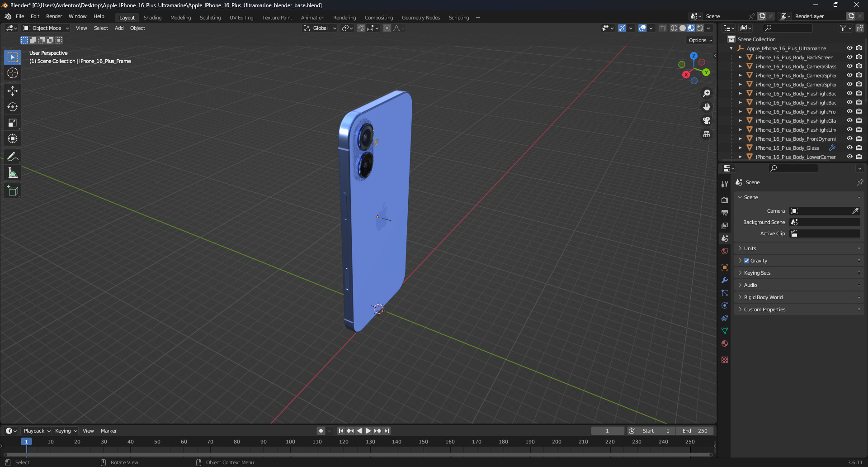Jump to the first frame
868x467 pixels.
[341, 431]
